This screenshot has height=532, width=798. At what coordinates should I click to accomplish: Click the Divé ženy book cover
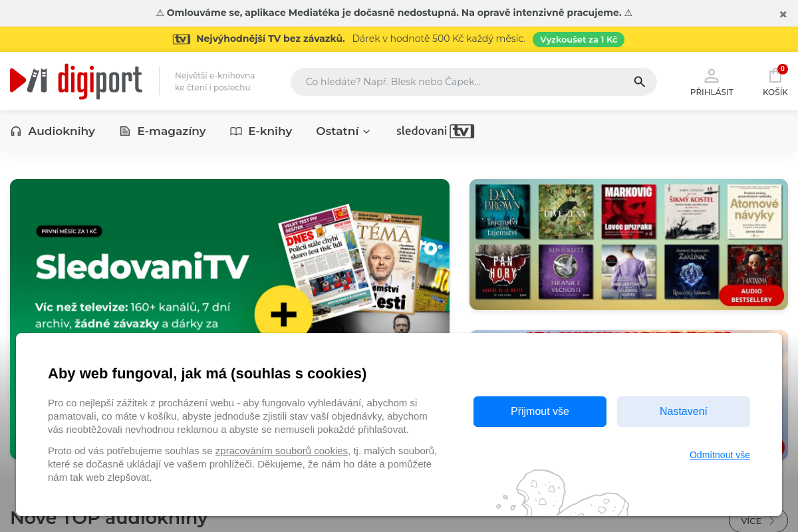pos(566,211)
